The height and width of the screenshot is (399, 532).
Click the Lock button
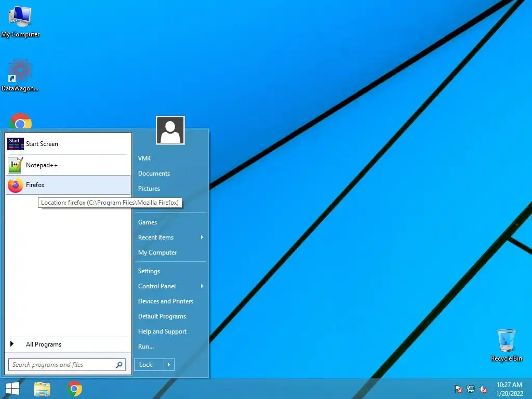click(149, 365)
